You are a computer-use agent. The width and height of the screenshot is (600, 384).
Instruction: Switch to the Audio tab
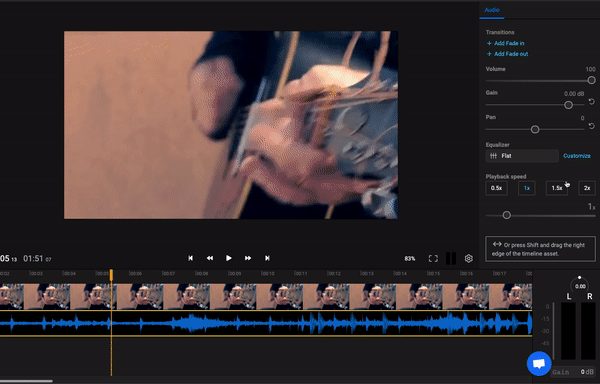[x=492, y=10]
